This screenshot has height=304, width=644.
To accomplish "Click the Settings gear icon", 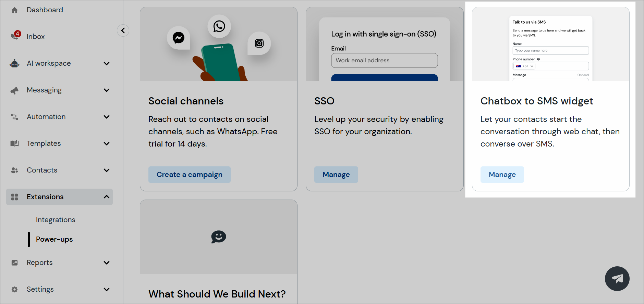I will tap(14, 289).
